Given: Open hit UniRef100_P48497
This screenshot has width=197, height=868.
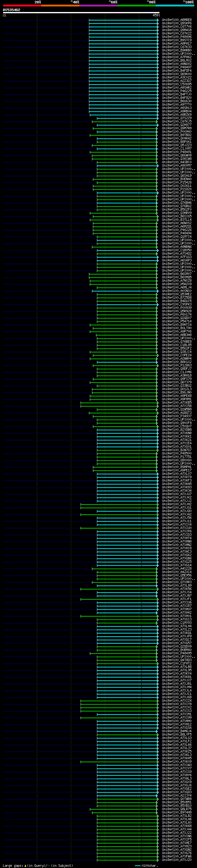Looking at the screenshot, I should [177, 67].
